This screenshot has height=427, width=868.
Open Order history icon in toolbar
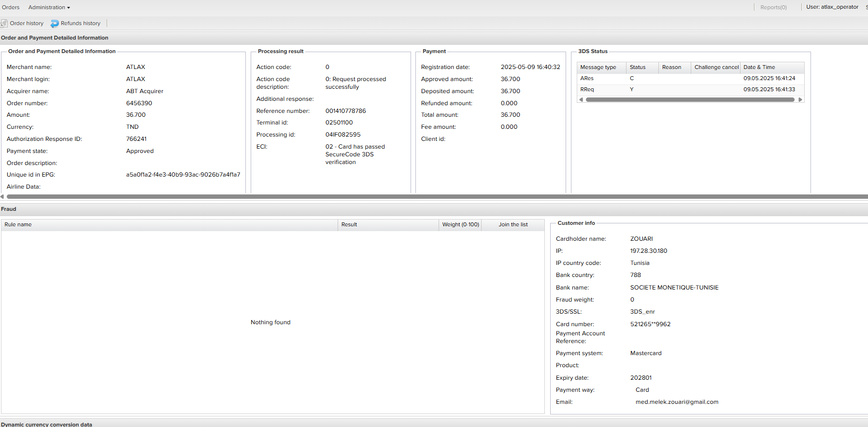click(4, 23)
